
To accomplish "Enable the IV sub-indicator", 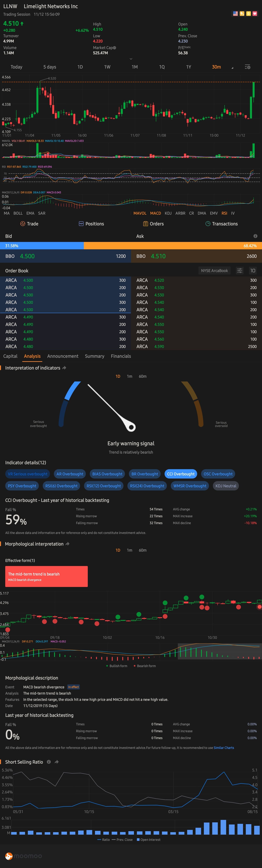I will coord(233,213).
